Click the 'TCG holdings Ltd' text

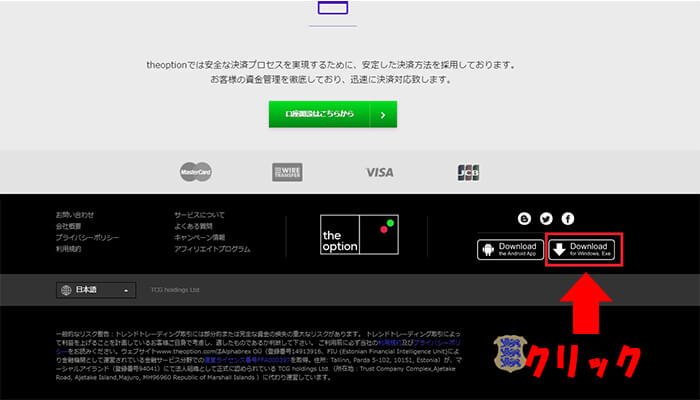tap(175, 290)
